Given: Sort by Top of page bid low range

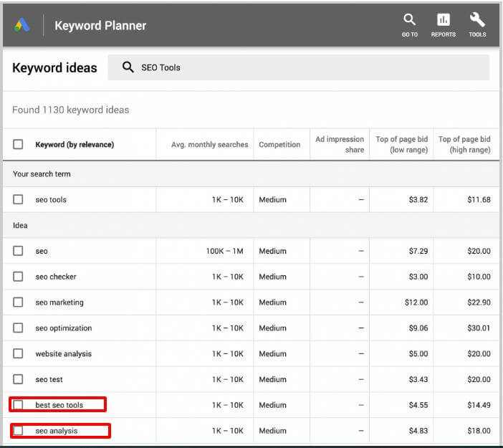Looking at the screenshot, I should (x=402, y=144).
